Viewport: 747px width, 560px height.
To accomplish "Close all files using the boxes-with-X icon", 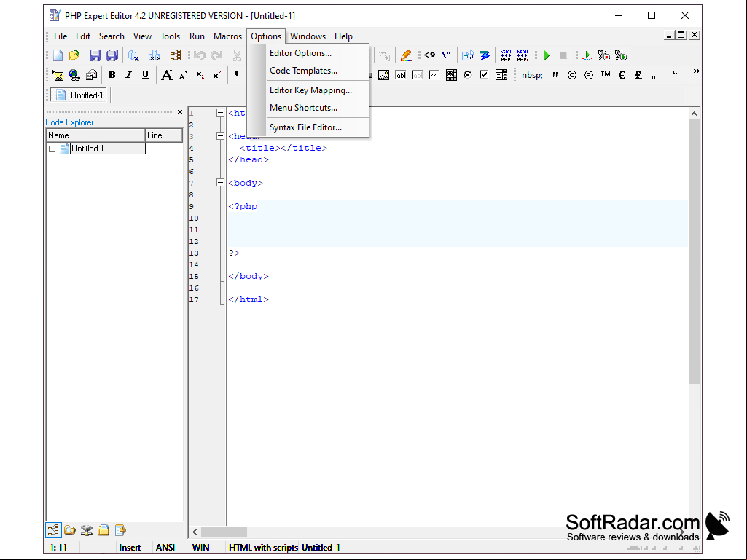I will coord(155,56).
